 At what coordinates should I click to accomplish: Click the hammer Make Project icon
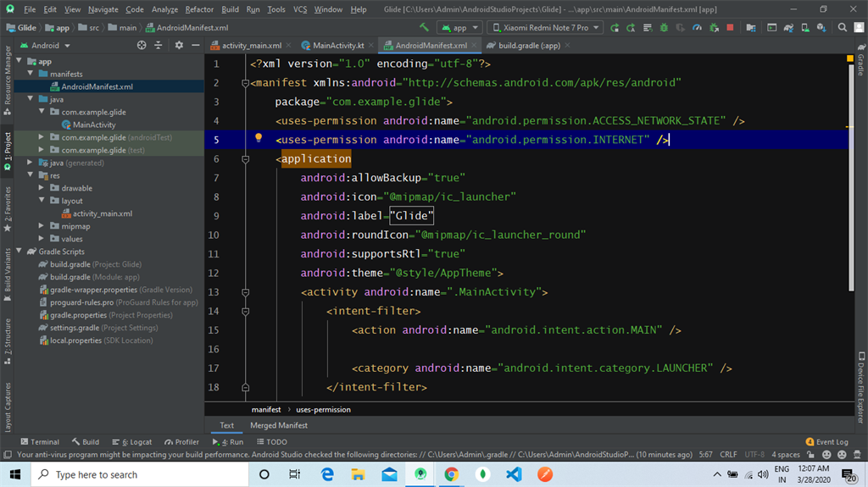tap(424, 27)
